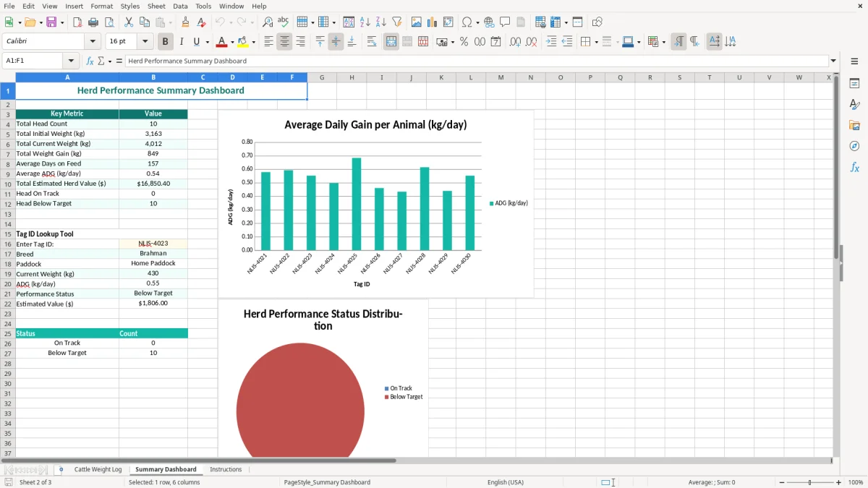
Task: Click the Cut scissors icon
Action: pos(128,22)
